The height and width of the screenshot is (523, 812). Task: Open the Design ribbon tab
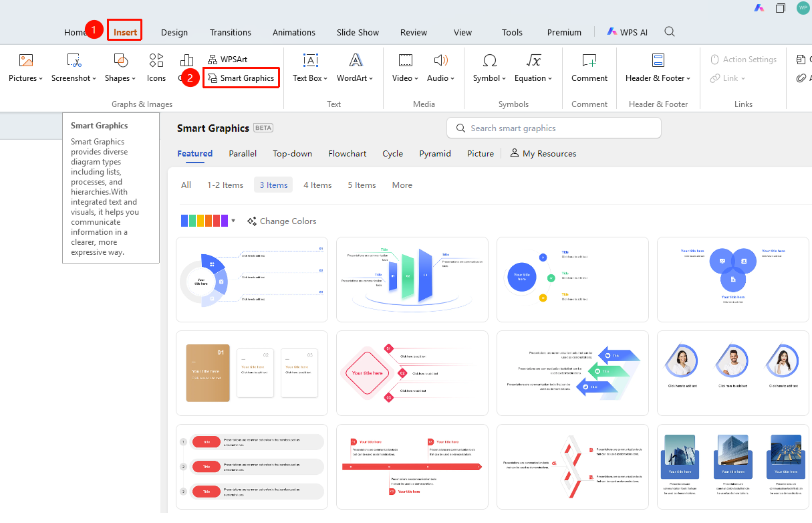174,32
